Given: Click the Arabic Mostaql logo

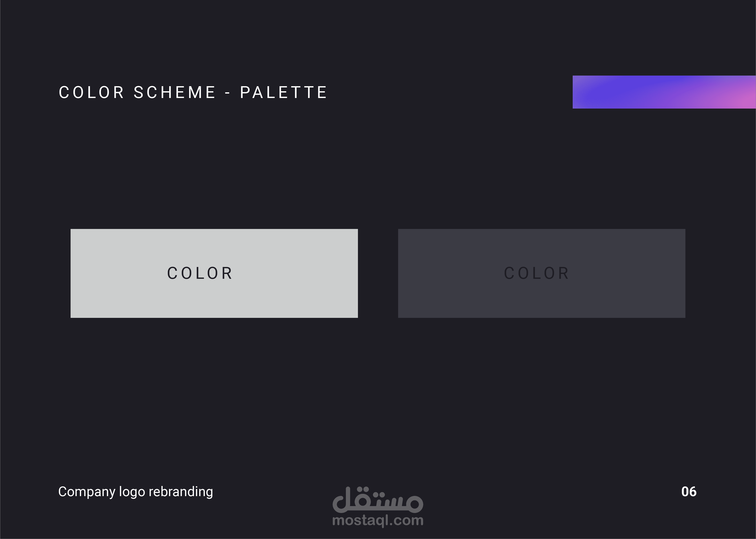Looking at the screenshot, I should pos(378,500).
